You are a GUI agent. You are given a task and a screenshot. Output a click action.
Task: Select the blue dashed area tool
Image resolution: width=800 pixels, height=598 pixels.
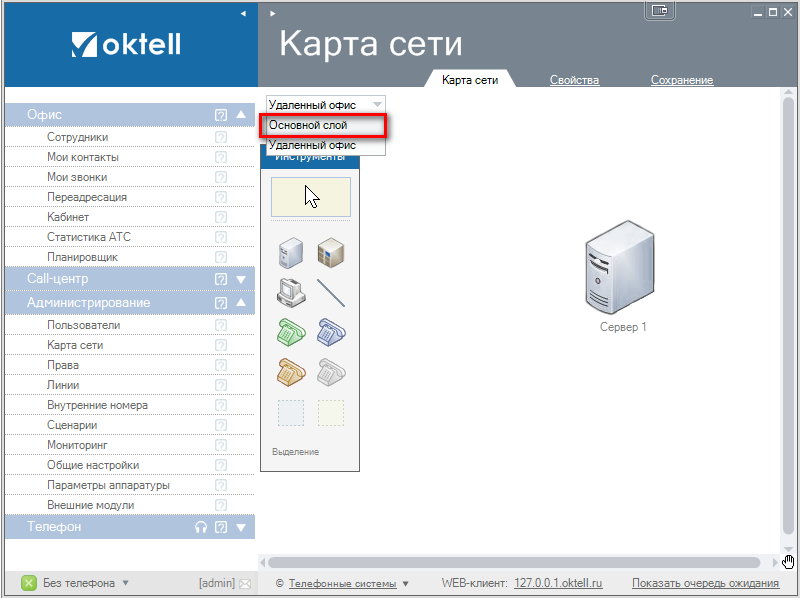[290, 413]
